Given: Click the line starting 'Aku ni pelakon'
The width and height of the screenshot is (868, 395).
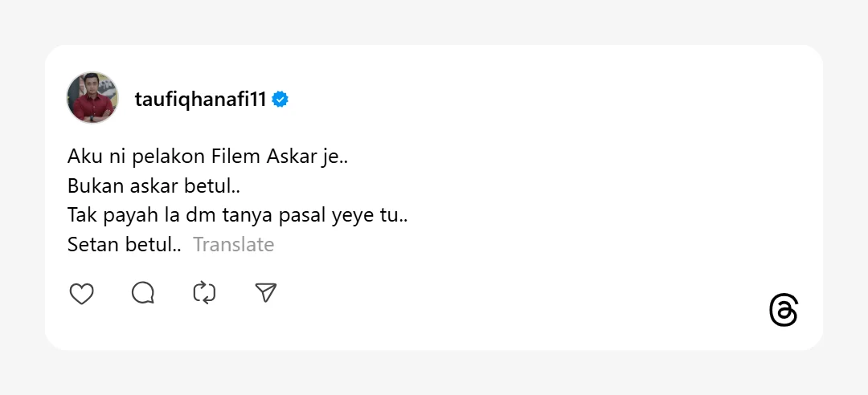Looking at the screenshot, I should [207, 157].
